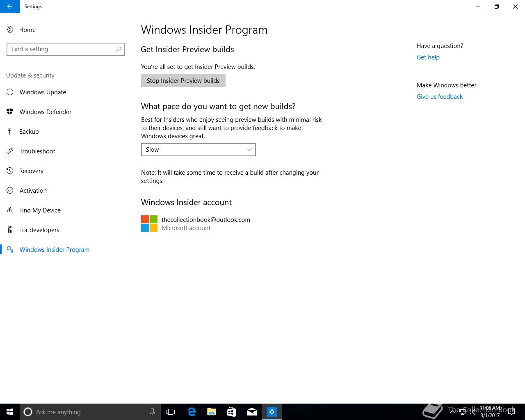This screenshot has height=420, width=525.
Task: Open the Mail app from the taskbar
Action: [252, 412]
